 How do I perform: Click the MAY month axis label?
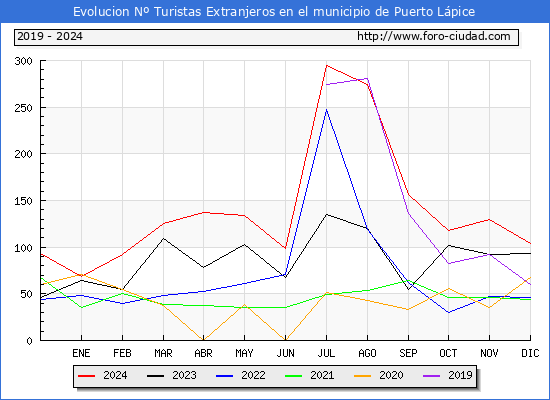coord(244,353)
